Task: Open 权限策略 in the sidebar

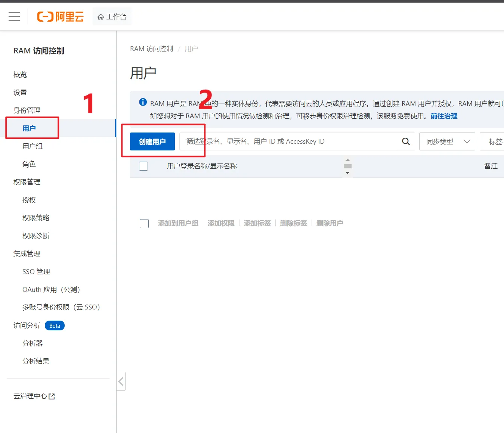Action: 36,218
